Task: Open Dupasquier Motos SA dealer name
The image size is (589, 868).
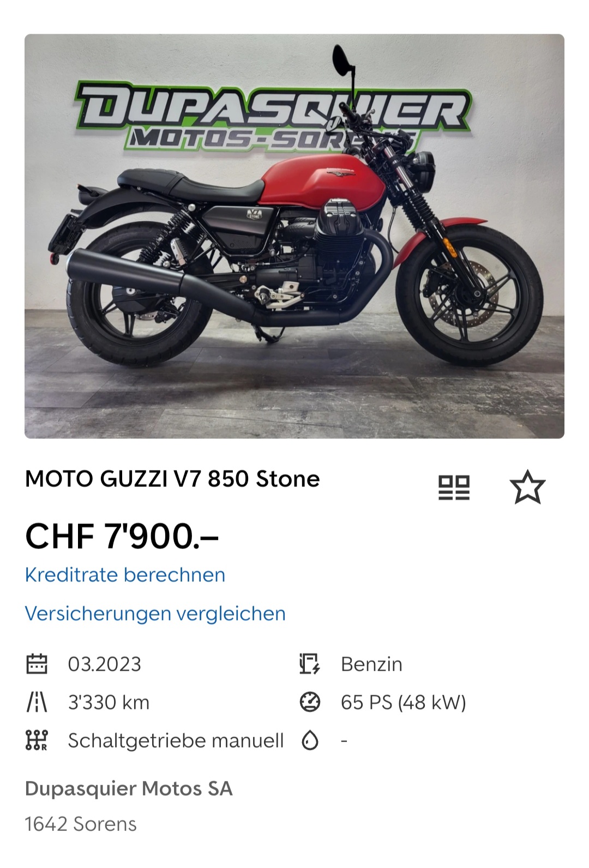Action: (129, 788)
